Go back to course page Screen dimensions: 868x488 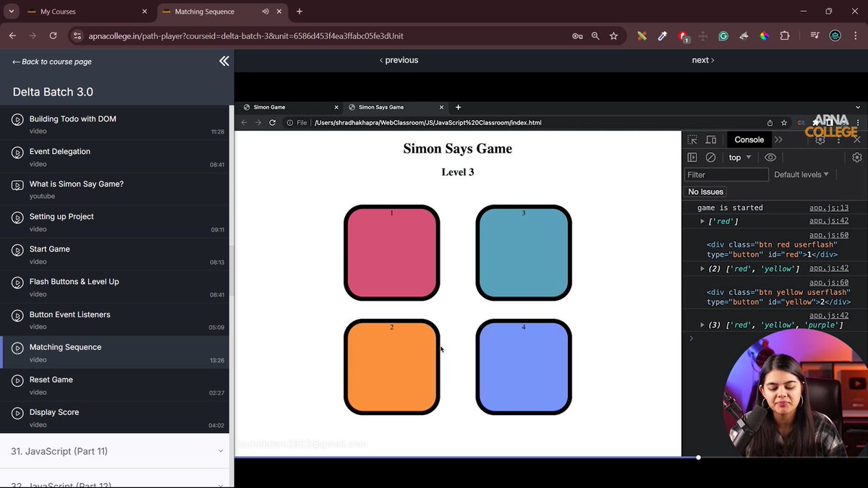click(x=52, y=61)
